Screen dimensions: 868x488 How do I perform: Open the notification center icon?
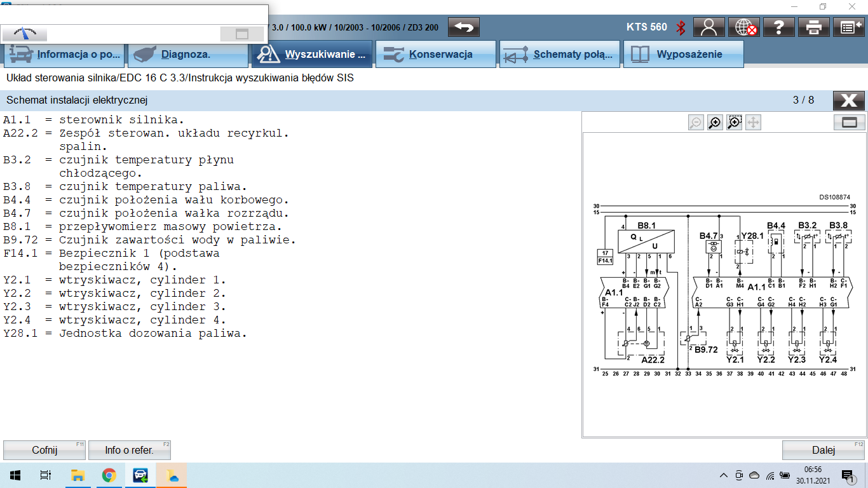tap(848, 475)
